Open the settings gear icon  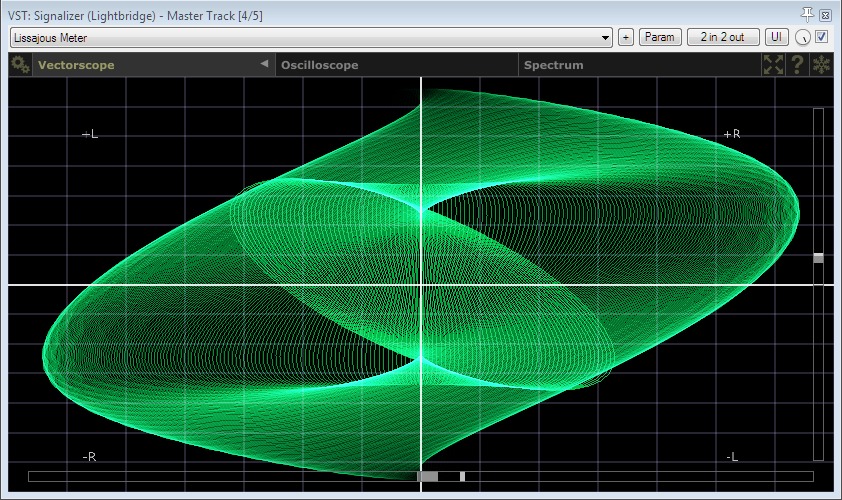(x=19, y=65)
